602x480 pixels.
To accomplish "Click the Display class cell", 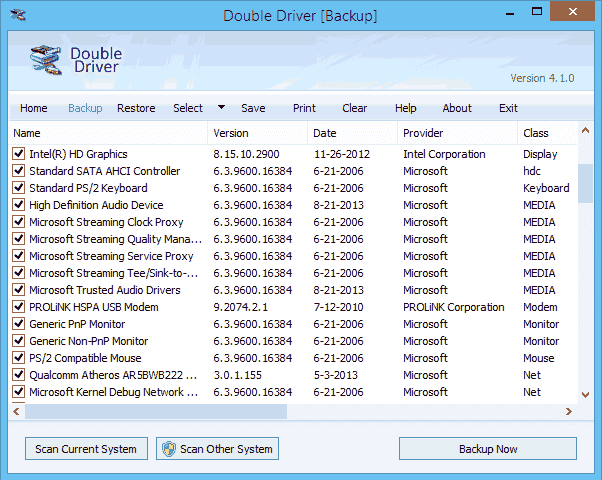I will (x=540, y=154).
